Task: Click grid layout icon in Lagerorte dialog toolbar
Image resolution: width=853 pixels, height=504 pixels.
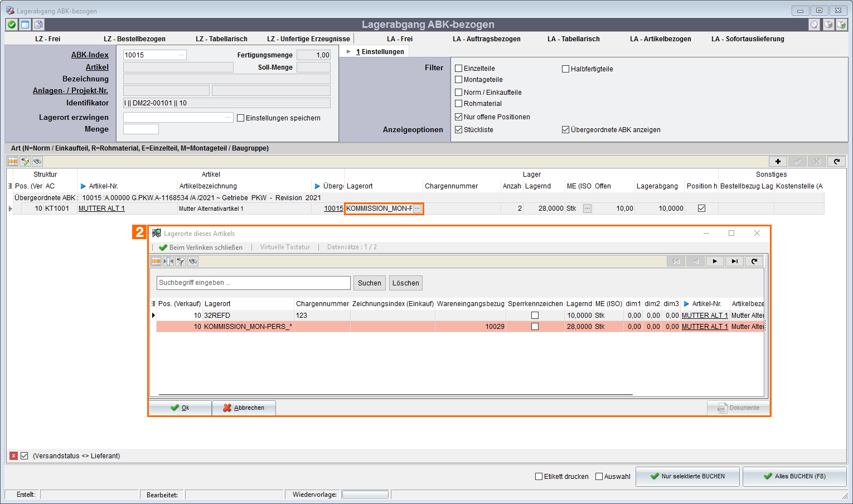Action: [x=156, y=261]
